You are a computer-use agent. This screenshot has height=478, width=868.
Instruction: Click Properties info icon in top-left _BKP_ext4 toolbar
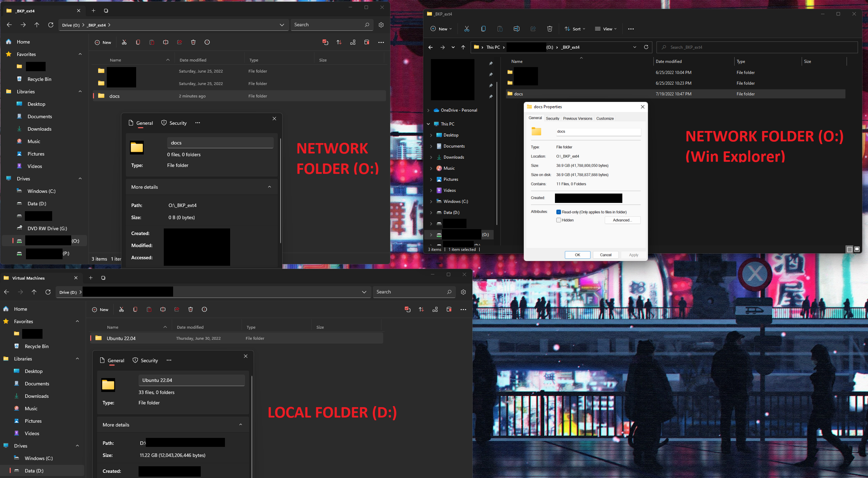point(207,42)
